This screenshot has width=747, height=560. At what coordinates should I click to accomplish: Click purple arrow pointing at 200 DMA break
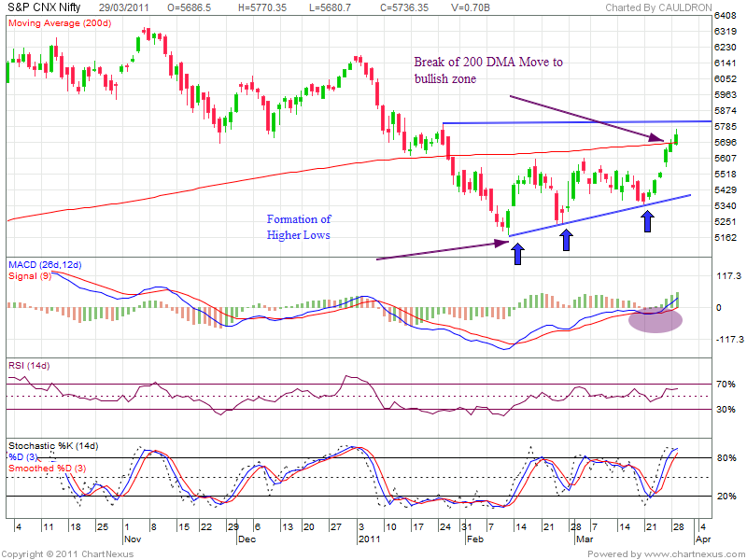point(586,119)
